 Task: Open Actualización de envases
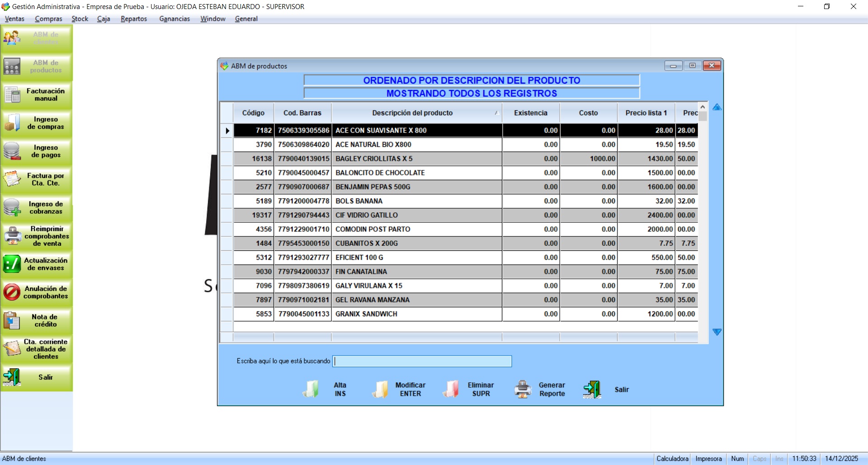(36, 264)
